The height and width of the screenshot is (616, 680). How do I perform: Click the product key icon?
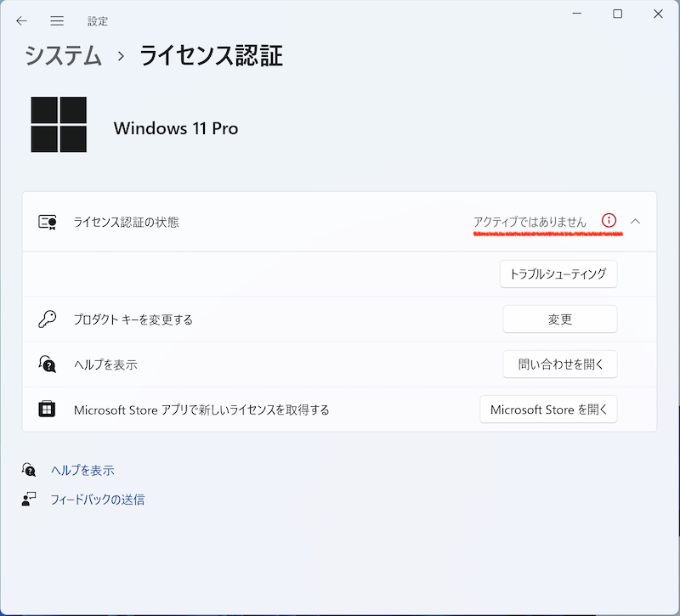click(48, 319)
